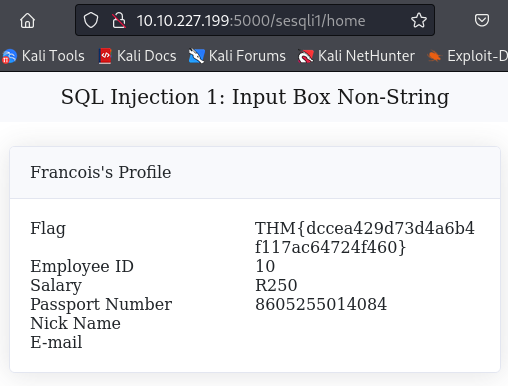
Task: Click the insecure connection padlock icon
Action: pyautogui.click(x=119, y=20)
